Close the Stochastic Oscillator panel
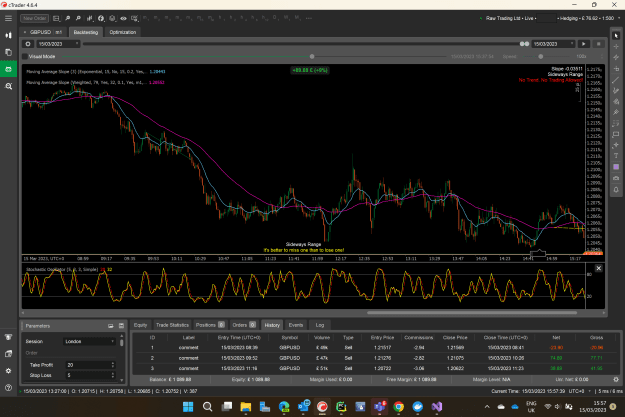Viewport: 625px width, 417px height. 598,268
